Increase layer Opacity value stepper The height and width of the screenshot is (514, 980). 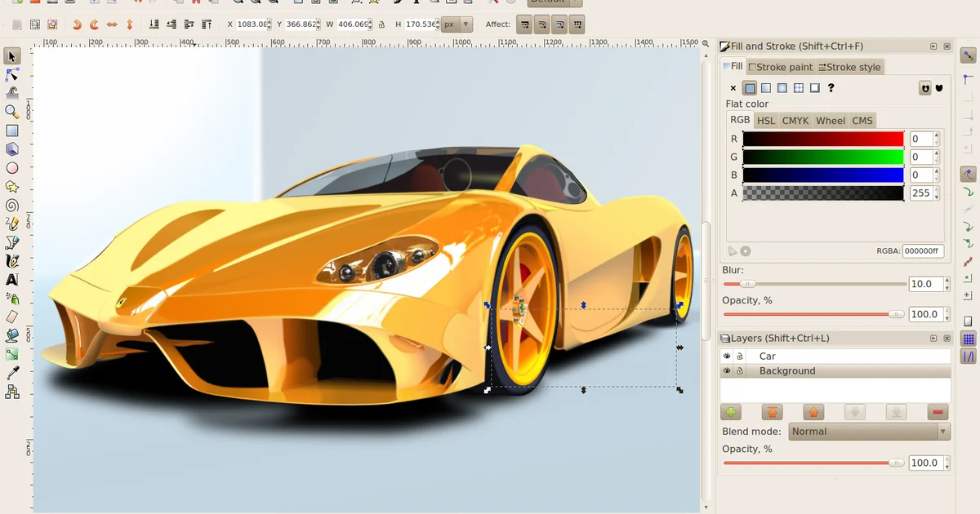(946, 459)
